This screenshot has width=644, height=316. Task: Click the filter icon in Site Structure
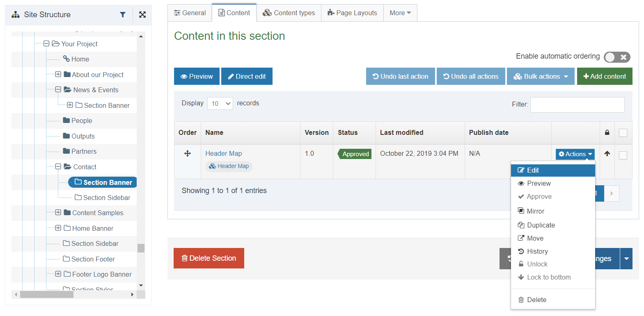point(122,15)
